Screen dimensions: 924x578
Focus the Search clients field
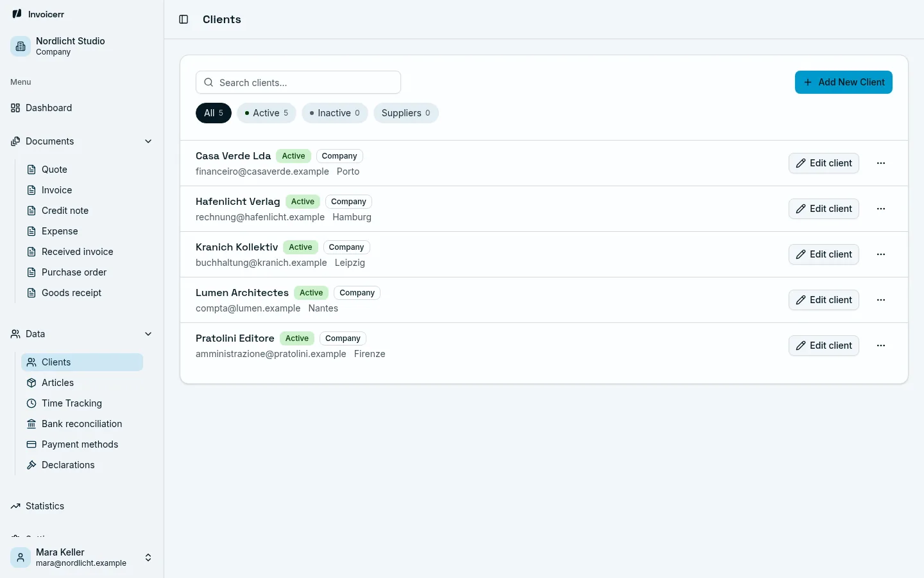[x=298, y=82]
